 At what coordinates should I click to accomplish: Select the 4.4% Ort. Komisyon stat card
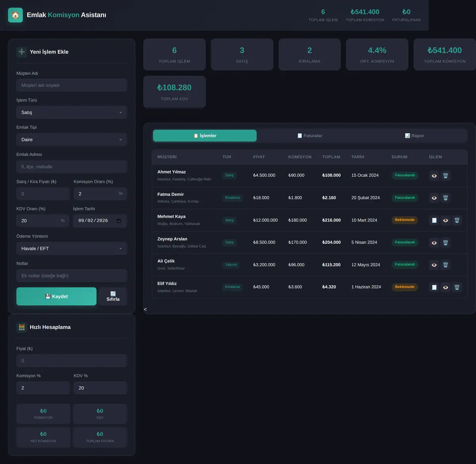(377, 55)
